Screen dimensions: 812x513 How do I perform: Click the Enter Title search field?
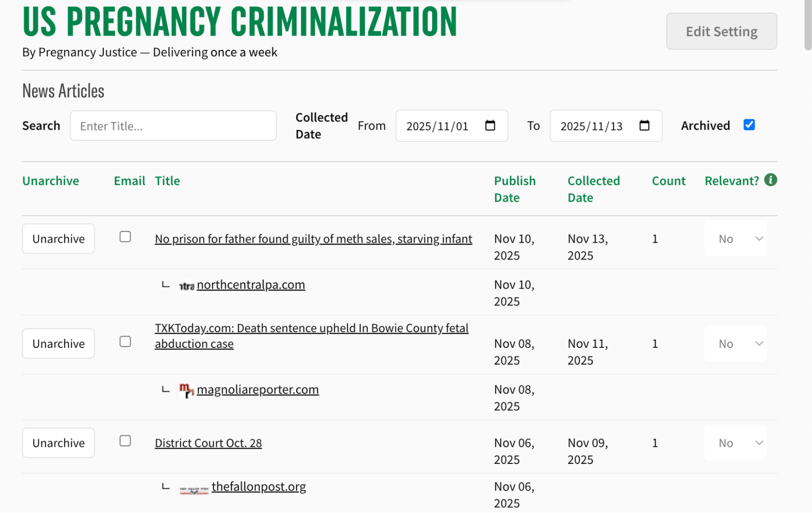[173, 126]
